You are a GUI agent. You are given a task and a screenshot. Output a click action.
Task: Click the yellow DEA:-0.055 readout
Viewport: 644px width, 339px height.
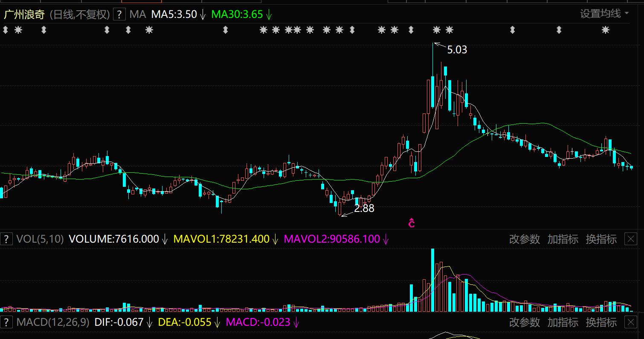pyautogui.click(x=185, y=322)
